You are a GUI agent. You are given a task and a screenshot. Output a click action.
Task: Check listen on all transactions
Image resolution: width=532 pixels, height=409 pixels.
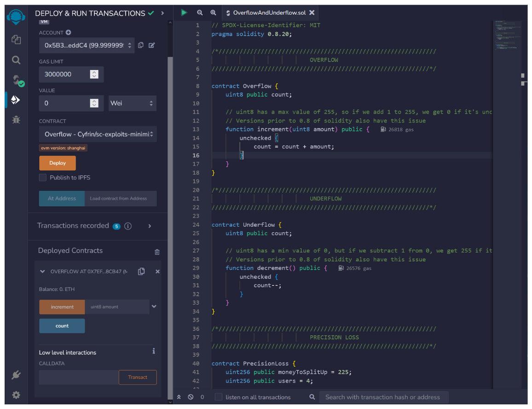tap(219, 397)
